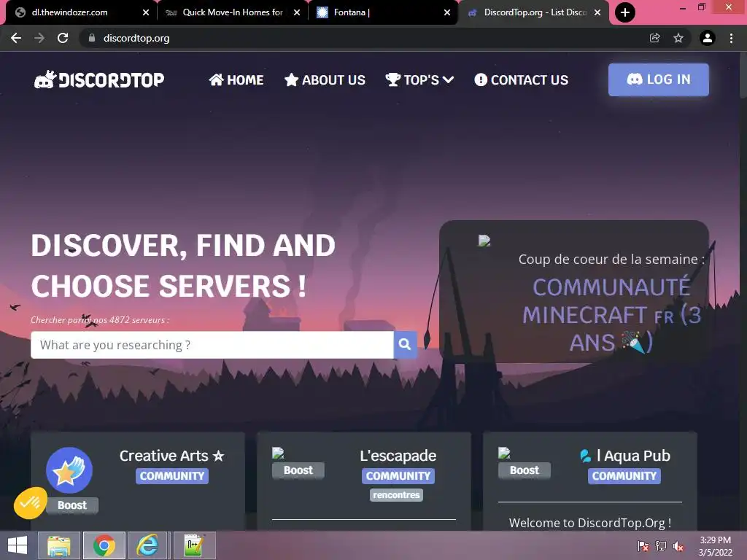This screenshot has height=560, width=747.
Task: Open the L'escapade server title
Action: point(398,456)
